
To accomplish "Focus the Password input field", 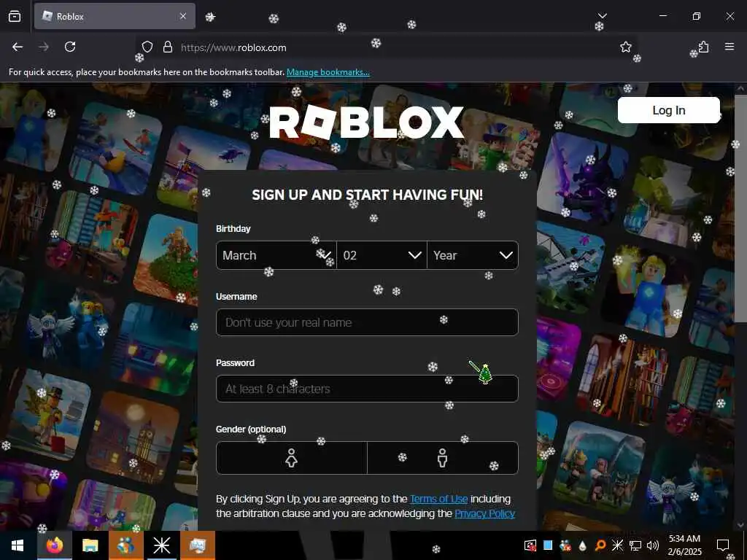I will point(367,389).
